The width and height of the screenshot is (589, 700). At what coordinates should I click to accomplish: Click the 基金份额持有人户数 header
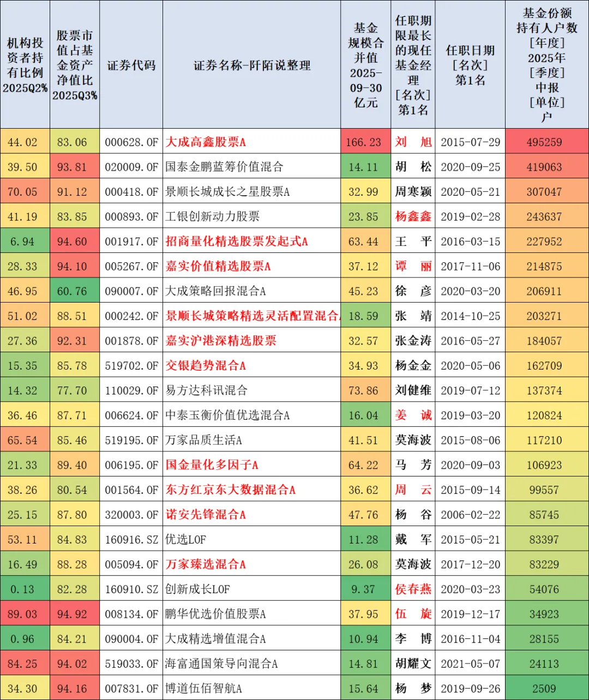pyautogui.click(x=547, y=64)
